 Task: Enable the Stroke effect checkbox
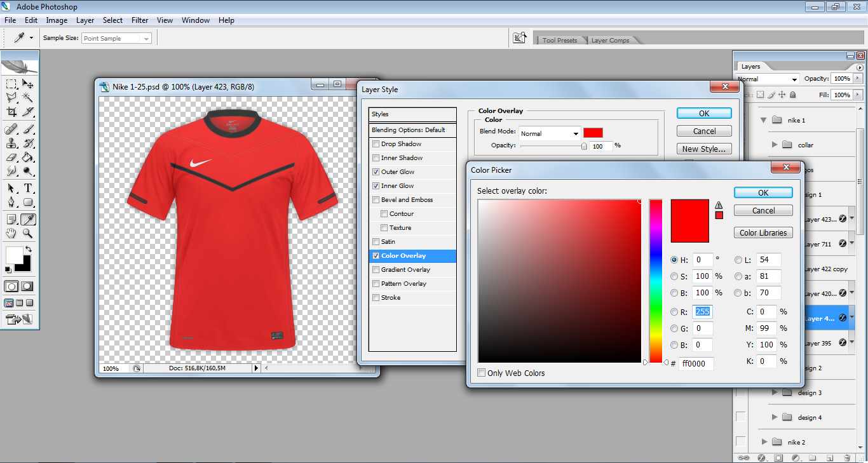[376, 298]
